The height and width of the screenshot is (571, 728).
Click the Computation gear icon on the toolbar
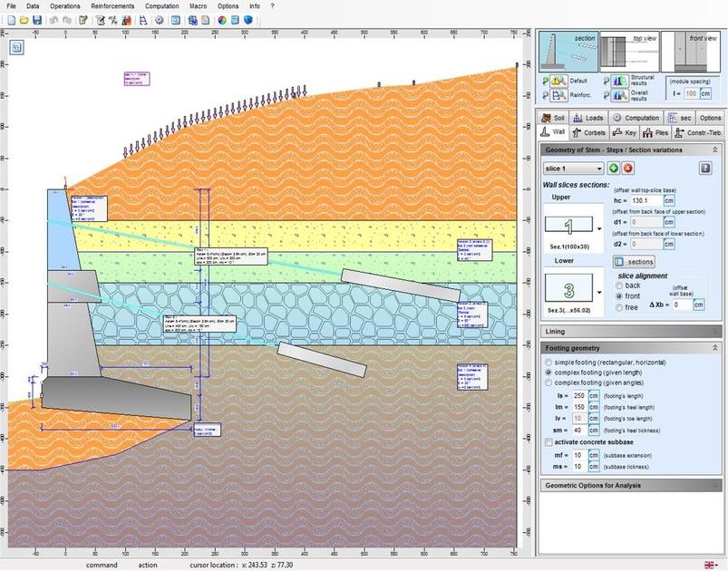click(x=158, y=19)
